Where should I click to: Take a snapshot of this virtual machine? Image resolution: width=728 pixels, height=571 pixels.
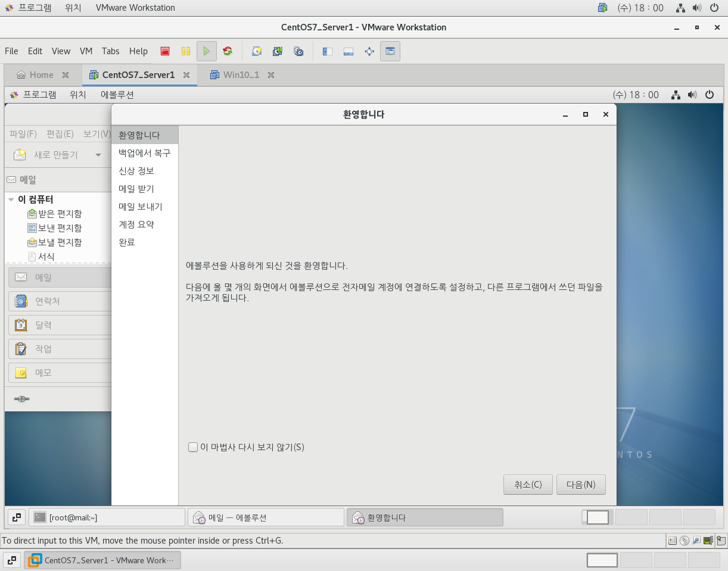(256, 51)
